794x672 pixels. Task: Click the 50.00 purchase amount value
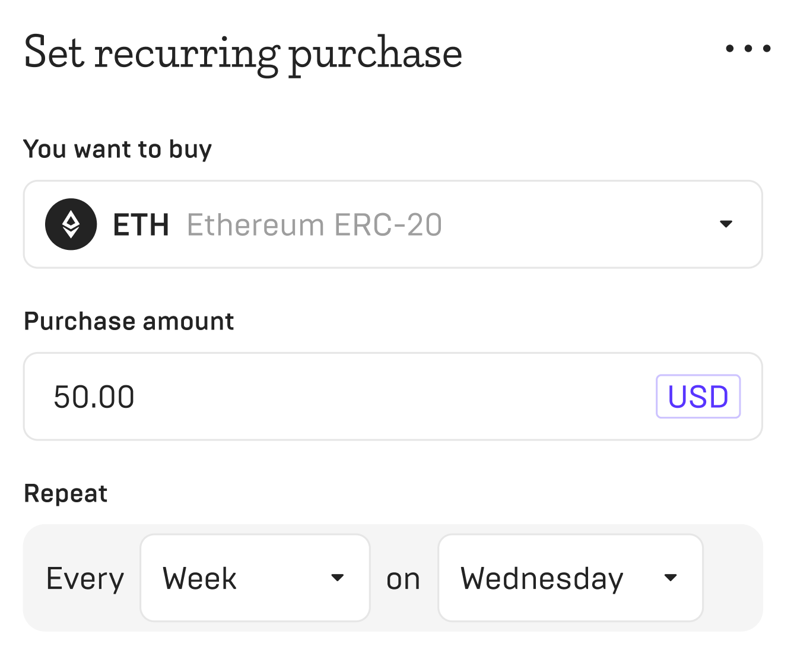[x=94, y=397]
